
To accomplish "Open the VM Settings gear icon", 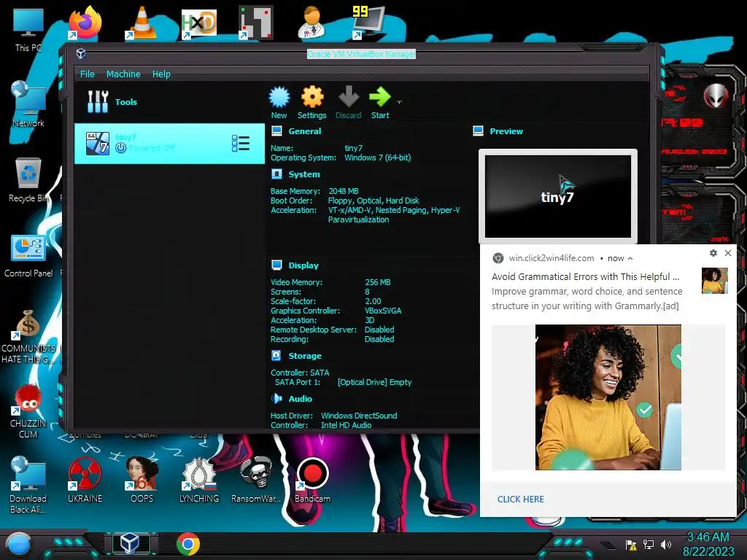I will (x=312, y=97).
